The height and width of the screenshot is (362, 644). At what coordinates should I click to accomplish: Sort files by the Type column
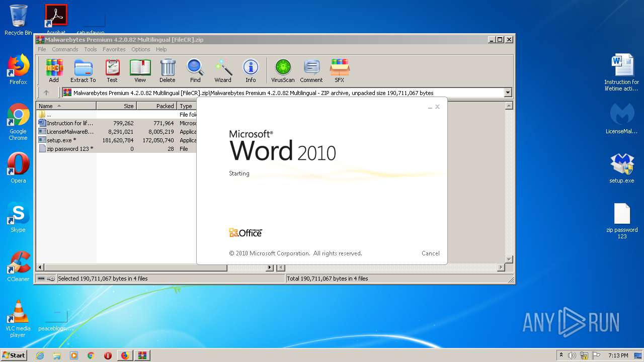pyautogui.click(x=187, y=106)
